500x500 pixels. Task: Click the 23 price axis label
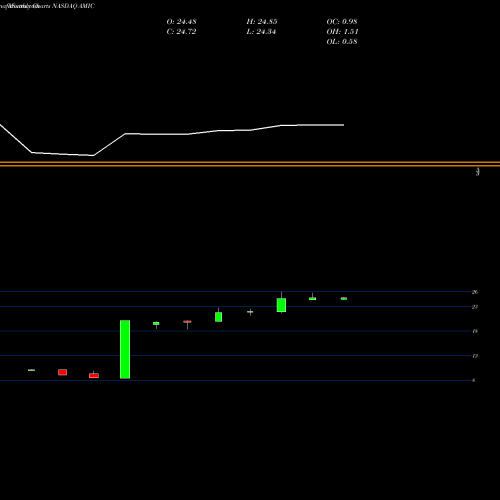475,307
